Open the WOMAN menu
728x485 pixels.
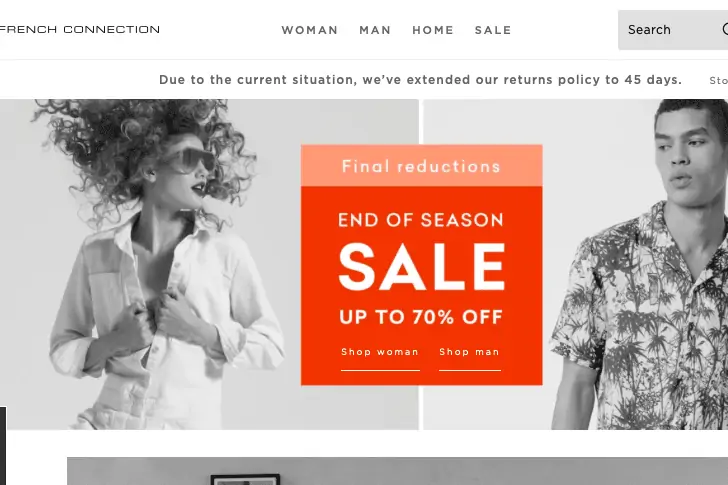(310, 30)
